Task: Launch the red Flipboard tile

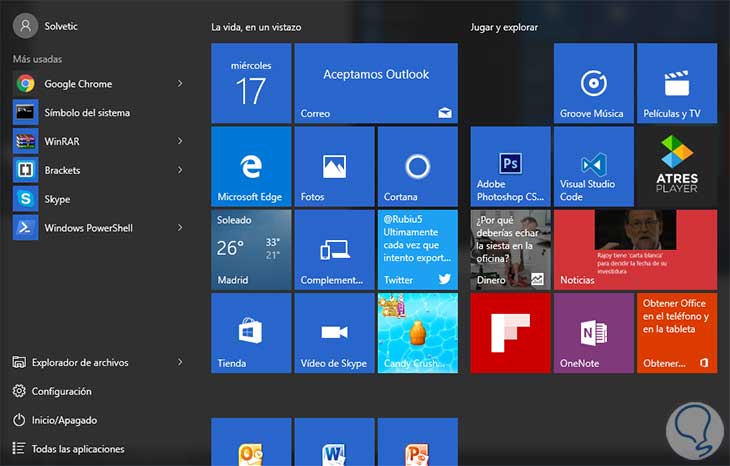Action: point(510,333)
